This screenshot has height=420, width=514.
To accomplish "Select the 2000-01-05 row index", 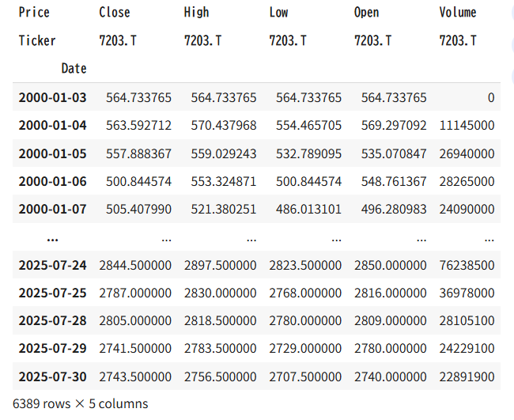I will coord(52,153).
